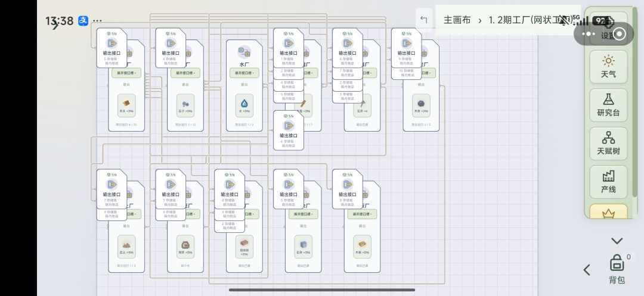Open the 天气 weather panel
The image size is (644, 296).
(x=608, y=67)
